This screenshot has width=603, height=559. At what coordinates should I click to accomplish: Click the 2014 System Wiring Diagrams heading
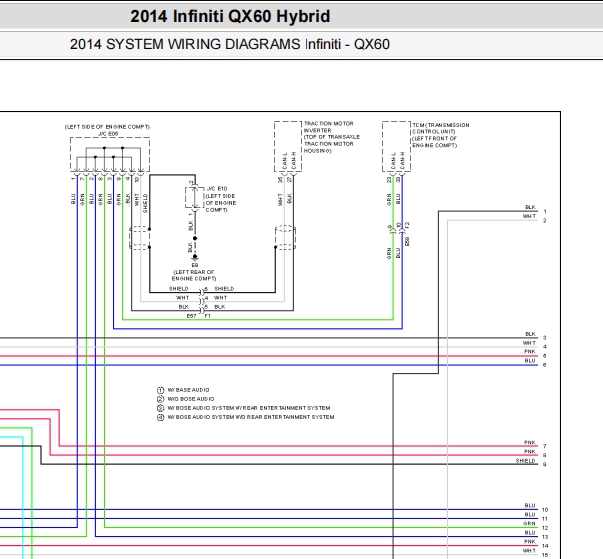coord(230,45)
